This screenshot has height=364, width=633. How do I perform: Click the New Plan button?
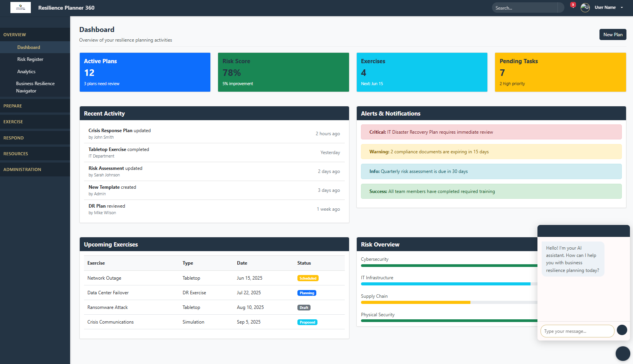point(613,34)
